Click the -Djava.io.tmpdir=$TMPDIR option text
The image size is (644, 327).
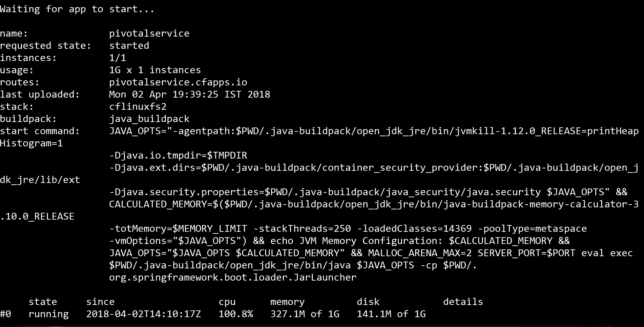pos(178,156)
